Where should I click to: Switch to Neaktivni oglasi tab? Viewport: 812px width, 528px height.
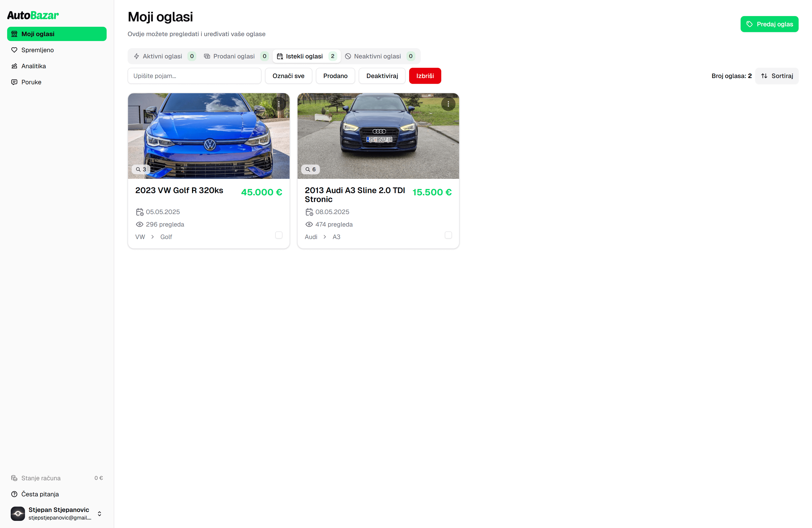point(380,56)
